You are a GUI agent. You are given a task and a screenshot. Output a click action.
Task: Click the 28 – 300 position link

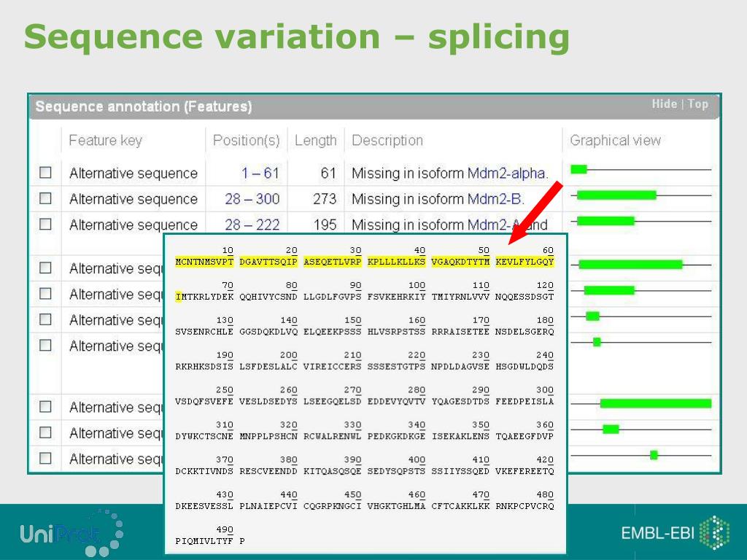point(252,199)
